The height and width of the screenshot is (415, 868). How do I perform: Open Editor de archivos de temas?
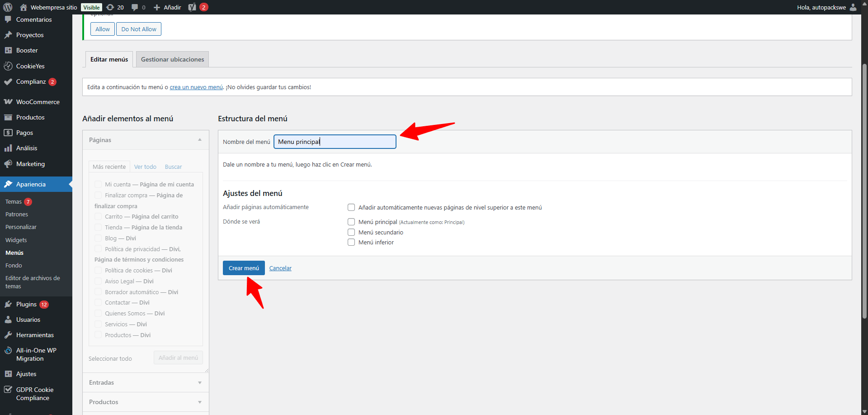33,282
